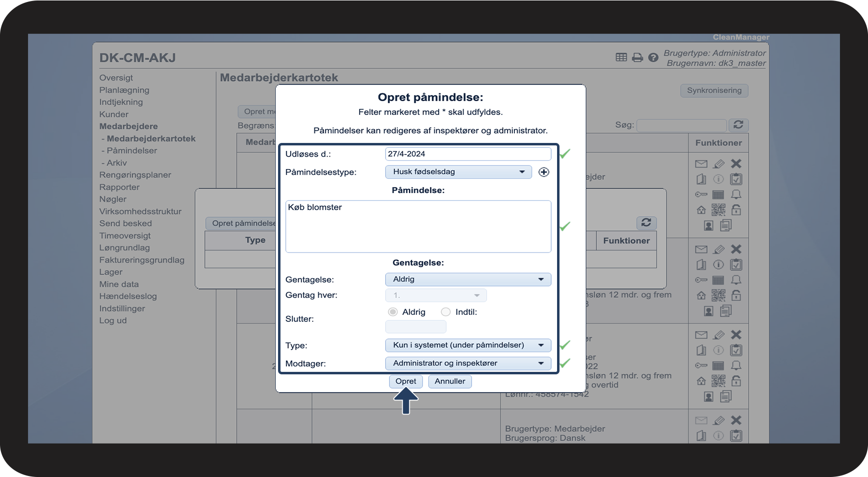The height and width of the screenshot is (477, 868).
Task: Open the Påmindelsestype dropdown showing Husk fødselsdag
Action: [458, 172]
